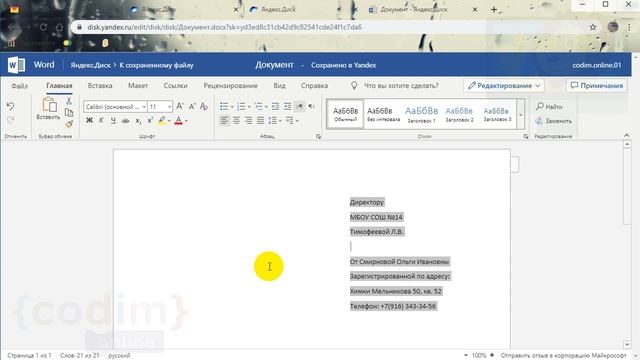Click browser address bar URL
The width and height of the screenshot is (640, 360).
point(224,27)
